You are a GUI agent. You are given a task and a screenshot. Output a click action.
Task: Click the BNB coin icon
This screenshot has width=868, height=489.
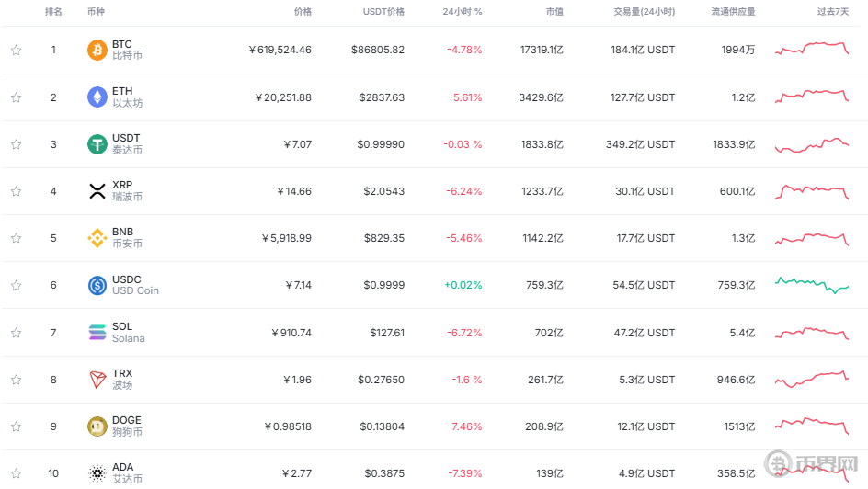pyautogui.click(x=97, y=238)
